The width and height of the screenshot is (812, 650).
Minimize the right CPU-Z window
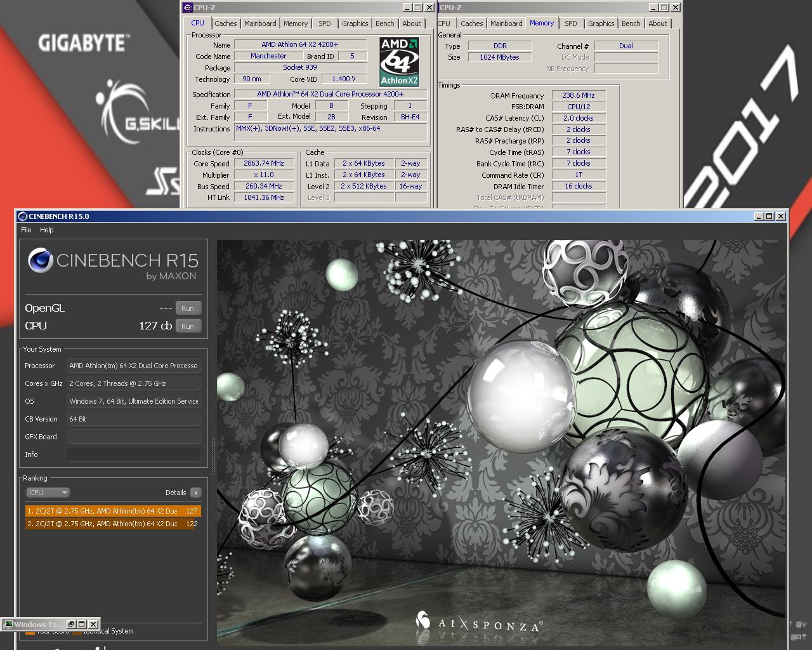[x=653, y=8]
